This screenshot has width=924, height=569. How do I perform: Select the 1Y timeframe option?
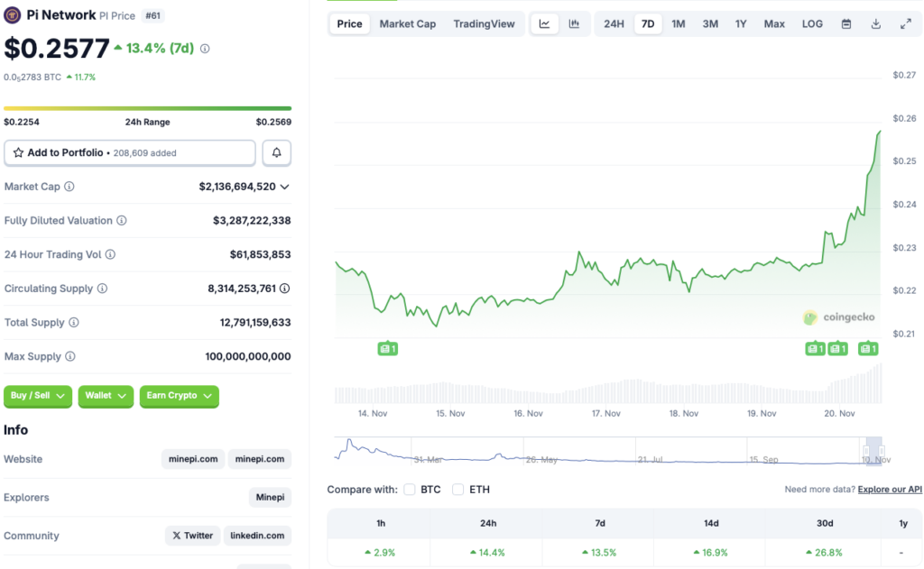click(741, 23)
